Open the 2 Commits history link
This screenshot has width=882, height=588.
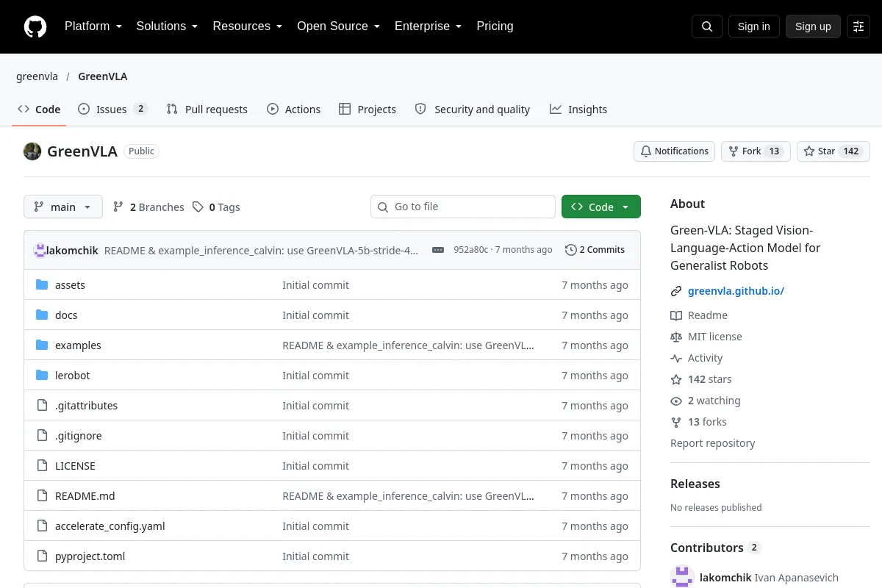pyautogui.click(x=595, y=250)
